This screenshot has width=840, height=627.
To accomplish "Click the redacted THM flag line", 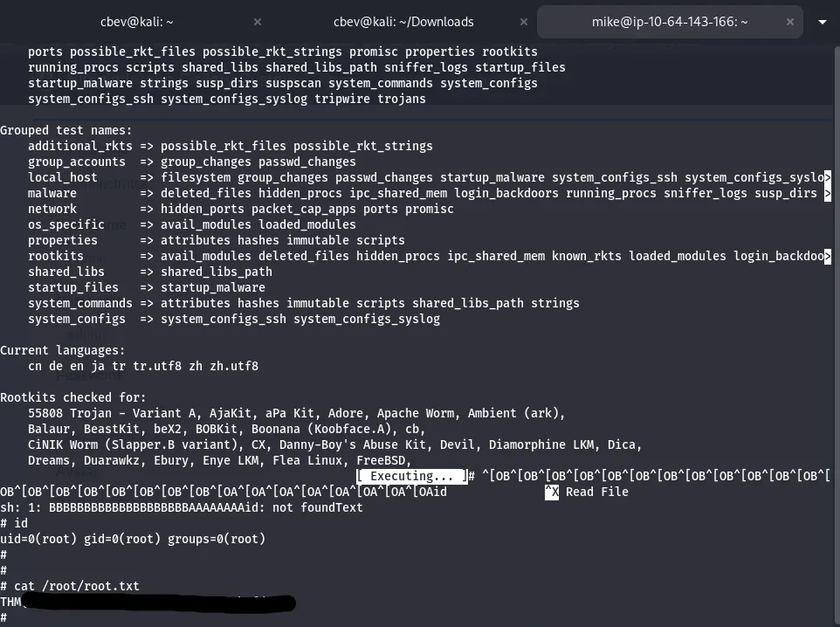I will 148,603.
